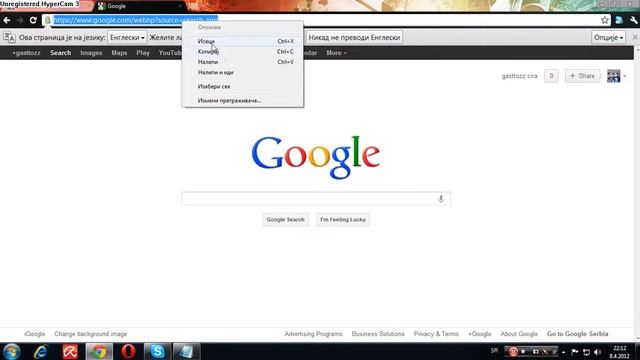Stop recording with the HyperCam stop button
The image size is (640, 360).
524,351
